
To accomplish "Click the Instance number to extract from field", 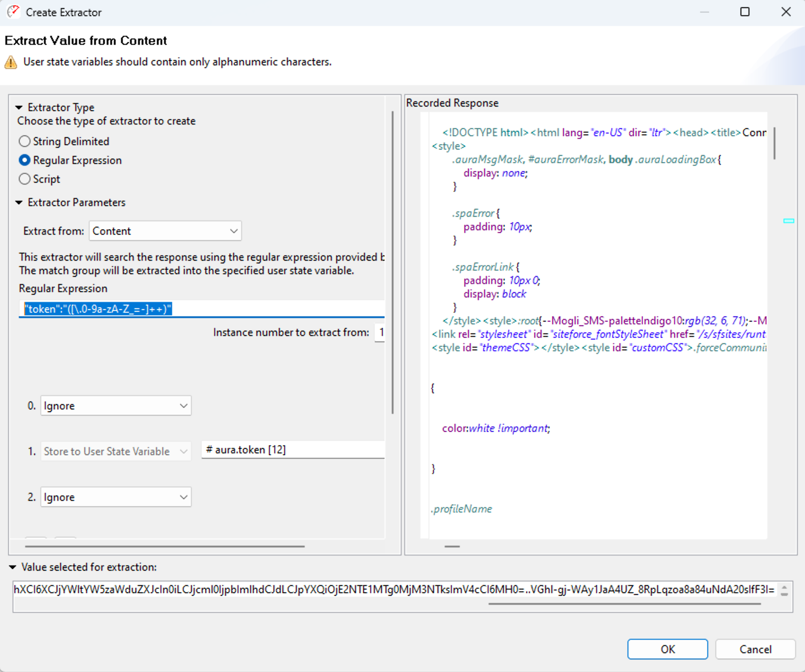I will pos(380,332).
